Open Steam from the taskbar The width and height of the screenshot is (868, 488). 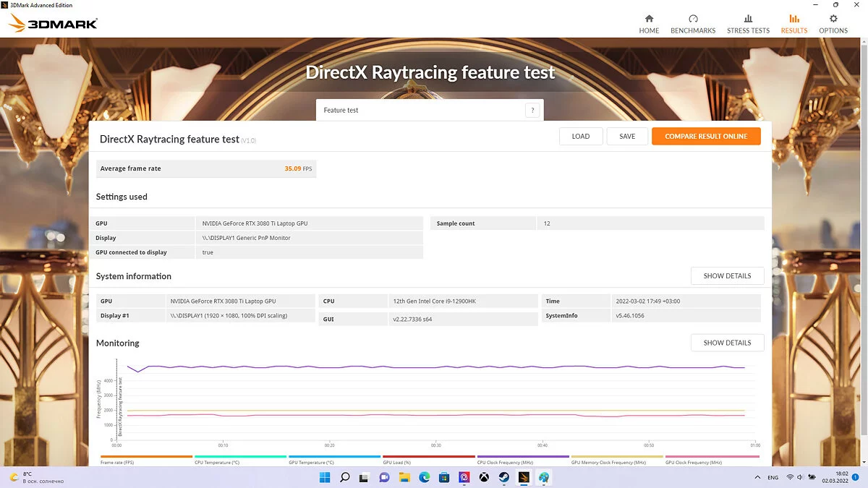click(x=504, y=477)
